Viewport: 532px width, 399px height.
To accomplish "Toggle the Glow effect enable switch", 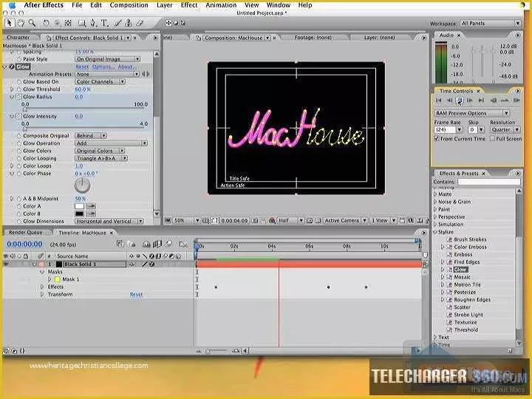I will (x=12, y=66).
